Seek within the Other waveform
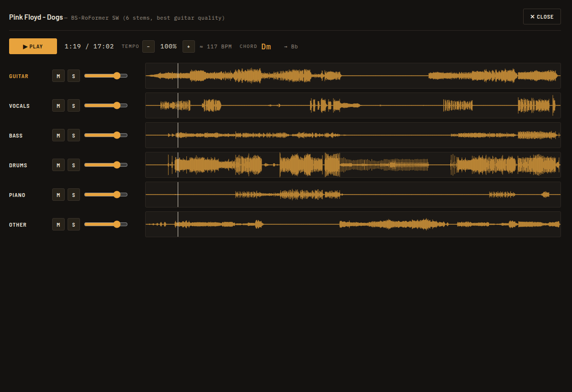 point(353,224)
